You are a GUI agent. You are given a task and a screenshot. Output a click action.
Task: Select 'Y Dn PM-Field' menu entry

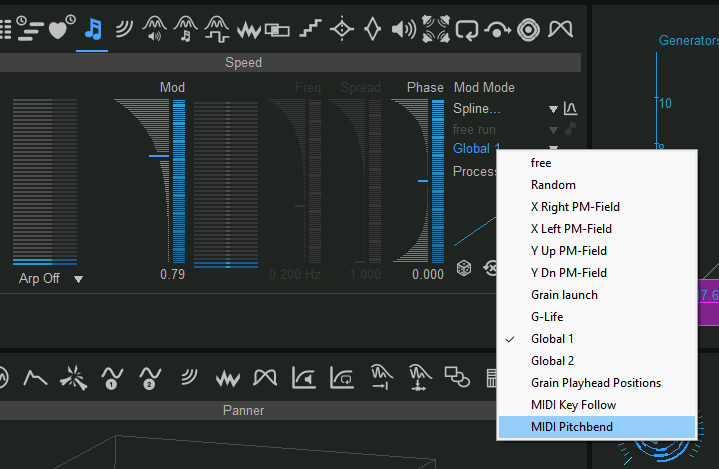[597, 273]
